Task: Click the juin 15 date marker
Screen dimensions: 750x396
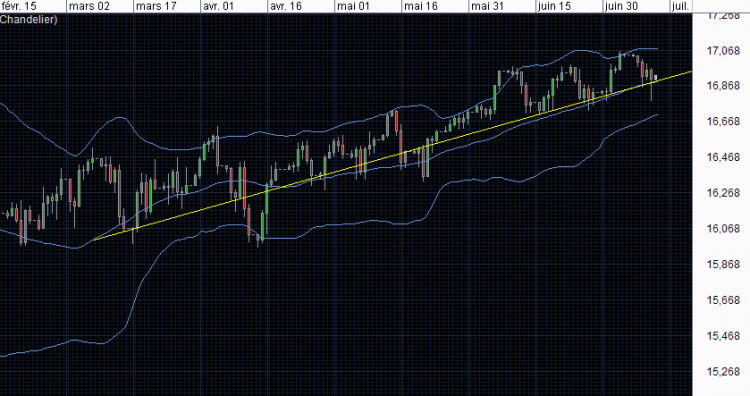Action: click(554, 6)
